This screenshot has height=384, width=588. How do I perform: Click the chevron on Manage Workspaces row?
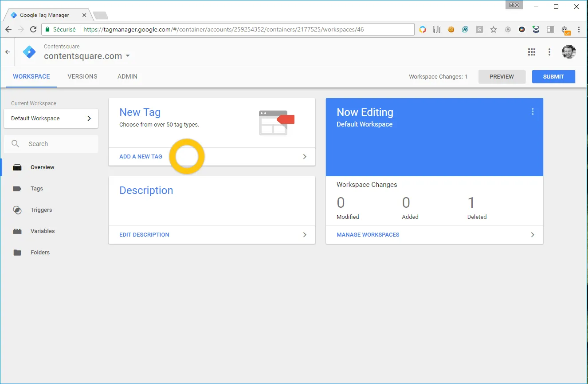(x=533, y=235)
